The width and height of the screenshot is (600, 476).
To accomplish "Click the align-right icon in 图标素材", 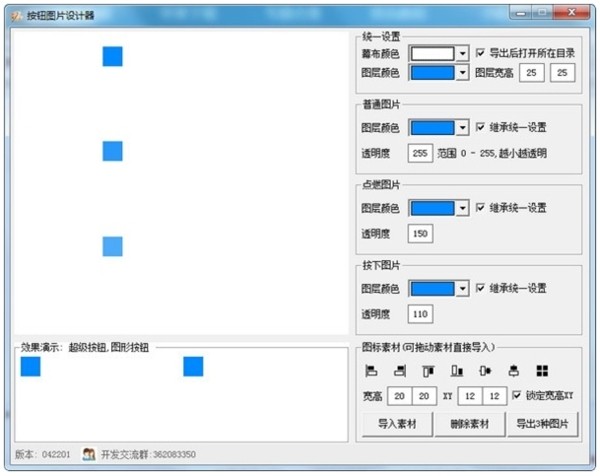I will pyautogui.click(x=400, y=371).
